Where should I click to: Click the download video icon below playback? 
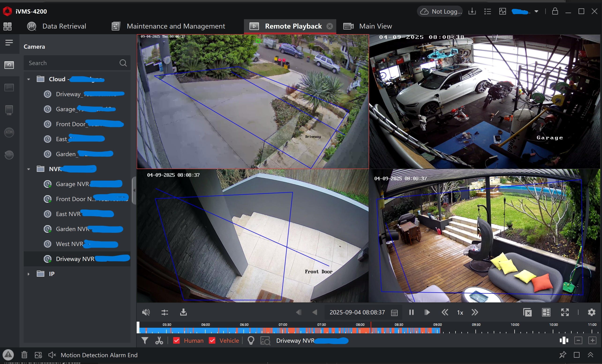coord(183,312)
